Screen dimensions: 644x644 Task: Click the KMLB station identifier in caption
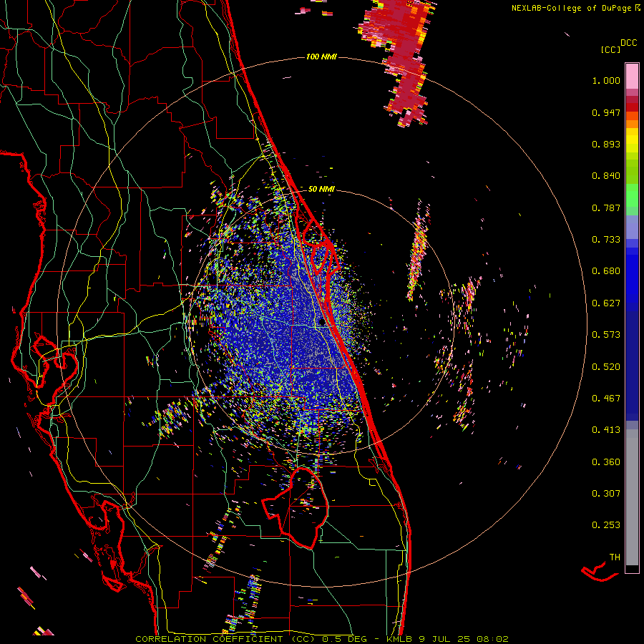[x=401, y=639]
